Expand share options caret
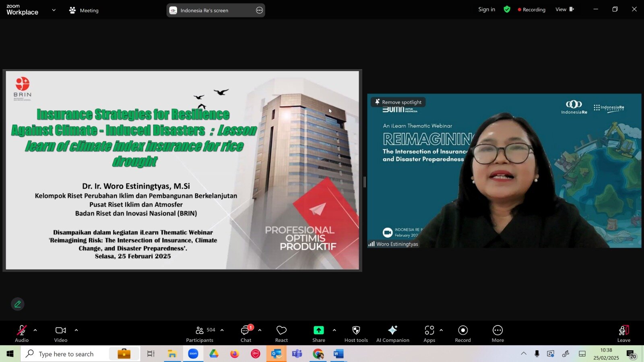 click(x=334, y=330)
